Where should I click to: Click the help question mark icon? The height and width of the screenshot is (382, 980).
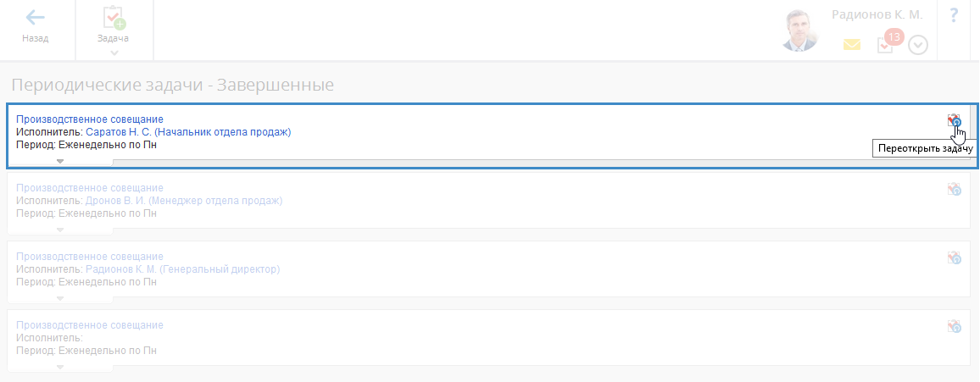(954, 15)
